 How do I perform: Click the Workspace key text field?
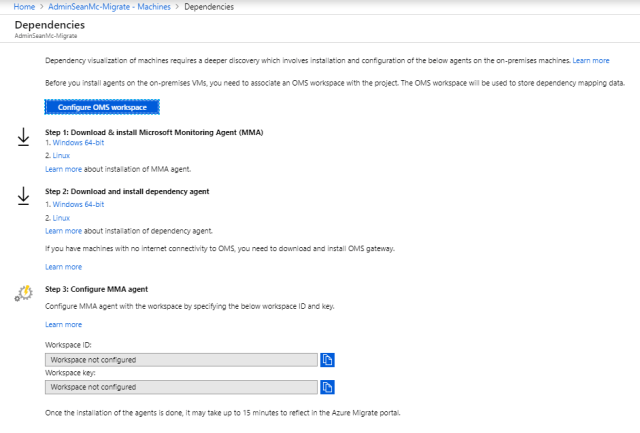coord(180,387)
